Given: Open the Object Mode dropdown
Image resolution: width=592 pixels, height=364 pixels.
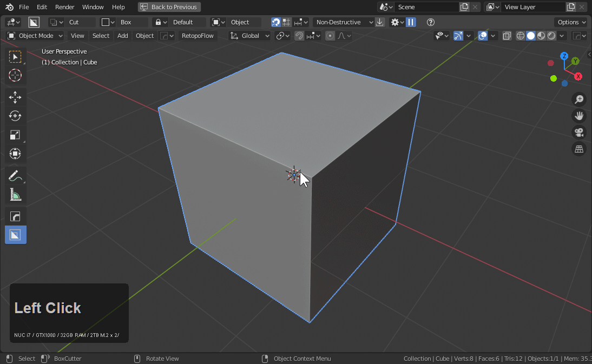Looking at the screenshot, I should point(35,36).
